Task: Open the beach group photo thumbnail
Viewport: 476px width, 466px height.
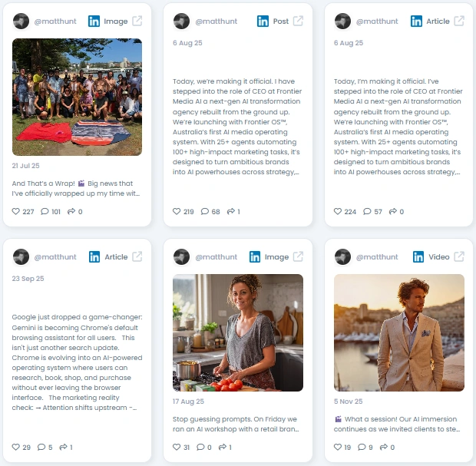Action: [x=77, y=97]
